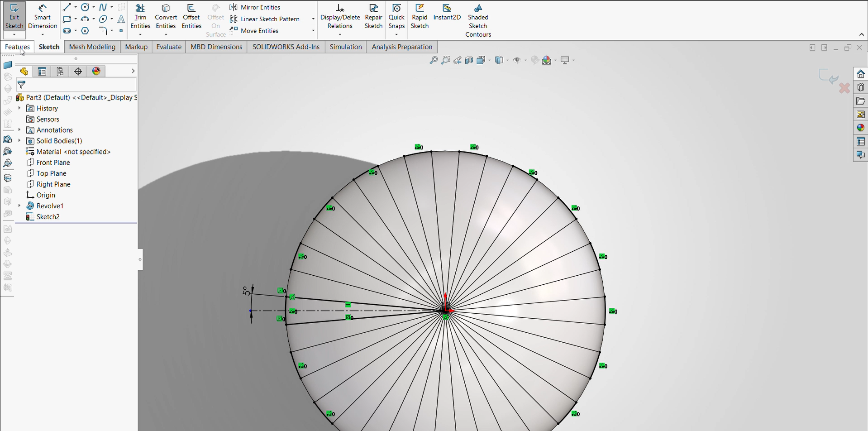Select the sketch Point tool
The width and height of the screenshot is (868, 431).
[121, 31]
